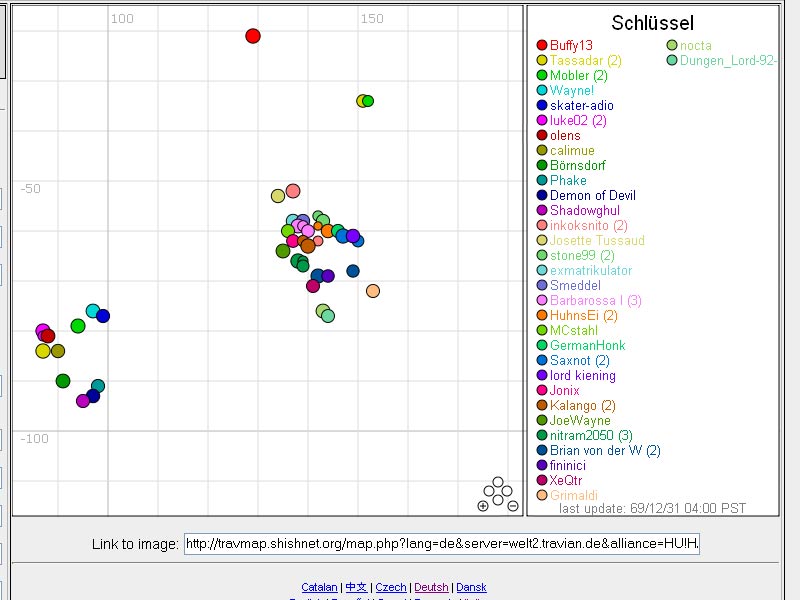Select the nitram2050 (3) legend entry
800x600 pixels.
591,435
